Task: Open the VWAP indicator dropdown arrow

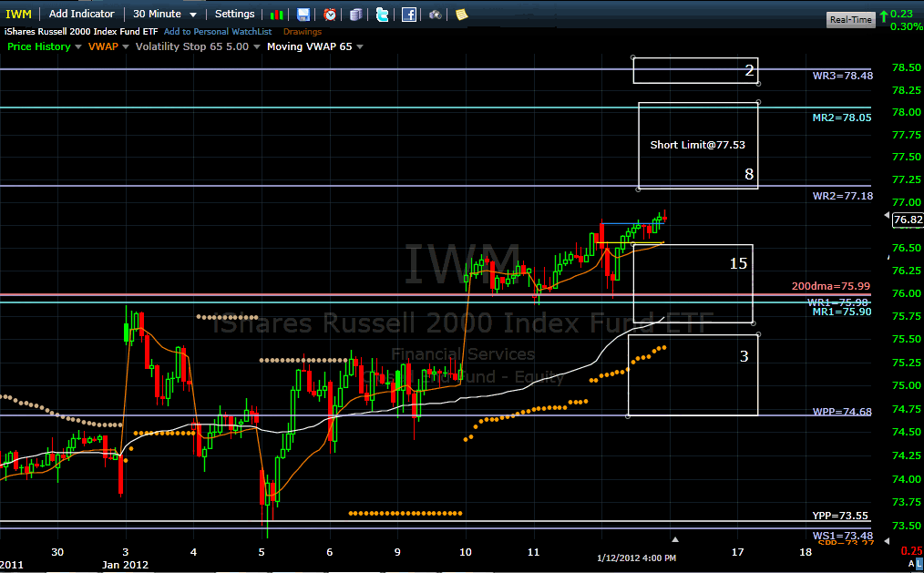Action: tap(125, 46)
